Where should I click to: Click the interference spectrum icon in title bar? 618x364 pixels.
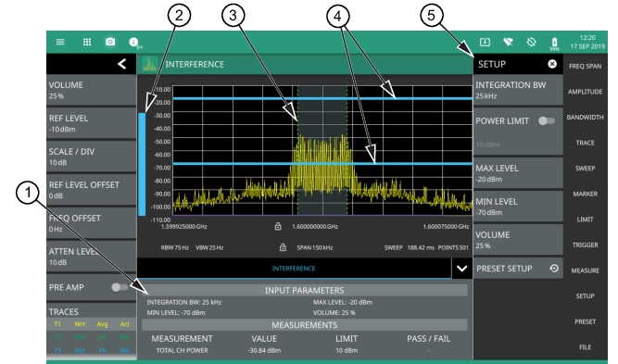[149, 64]
